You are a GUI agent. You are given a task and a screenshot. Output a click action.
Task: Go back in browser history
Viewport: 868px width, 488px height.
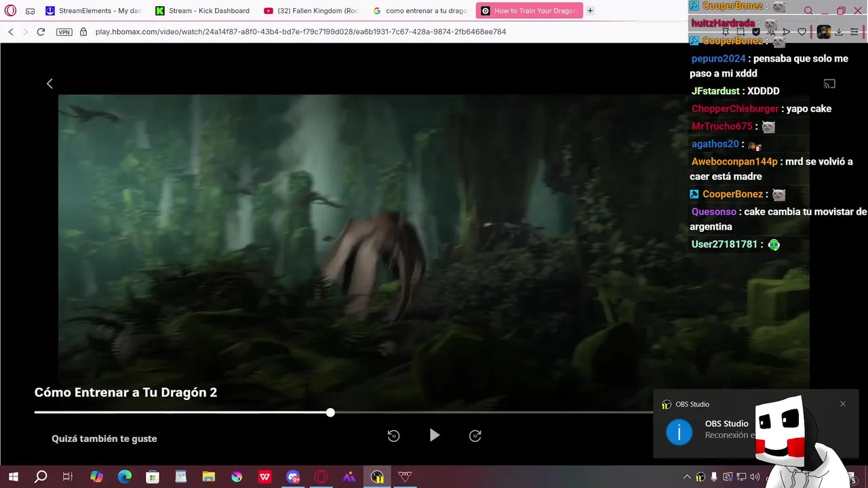(x=11, y=32)
